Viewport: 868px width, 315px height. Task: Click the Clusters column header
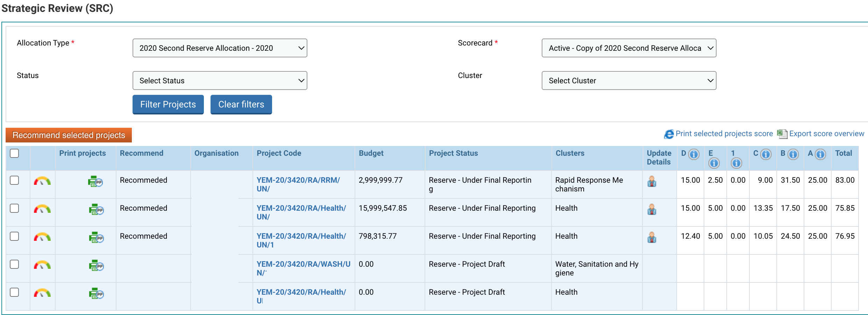(570, 153)
